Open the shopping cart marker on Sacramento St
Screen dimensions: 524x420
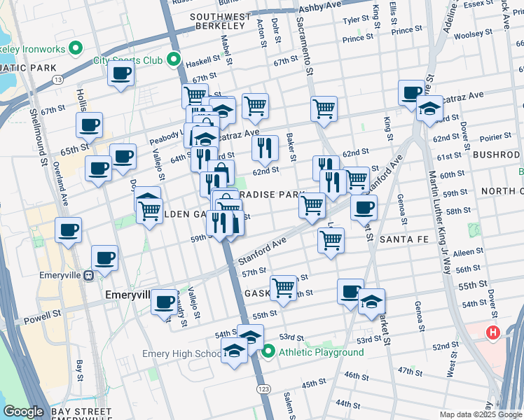tap(324, 108)
